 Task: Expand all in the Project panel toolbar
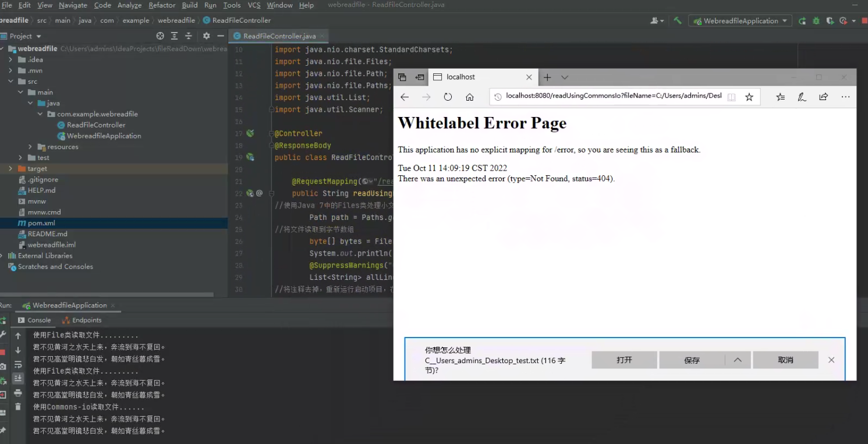[174, 36]
